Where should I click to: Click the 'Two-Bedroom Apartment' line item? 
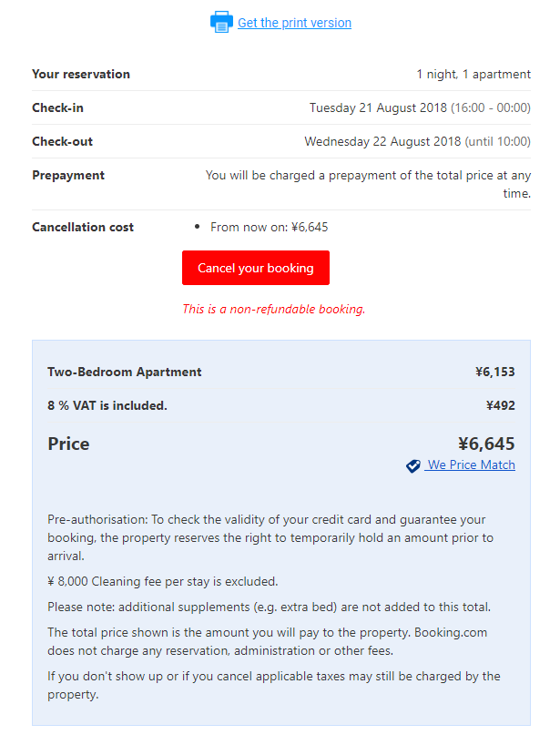point(125,372)
